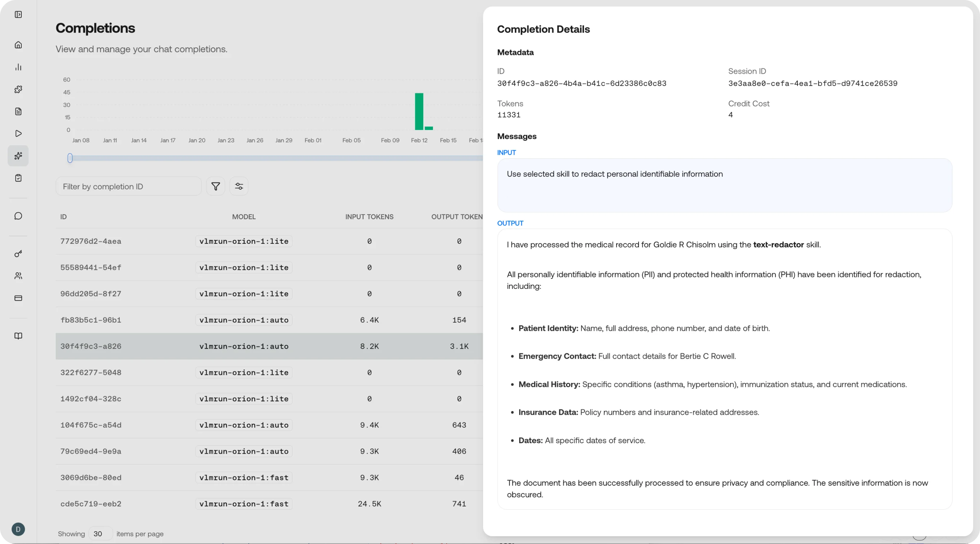The width and height of the screenshot is (980, 544).
Task: Click the items per page value 30
Action: 100,534
